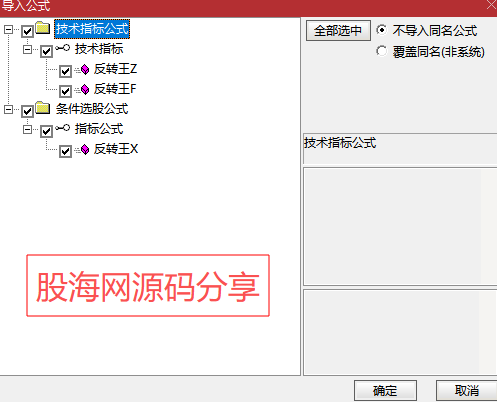
Task: Click the magenta formula icon for 反转王F
Action: coord(85,89)
